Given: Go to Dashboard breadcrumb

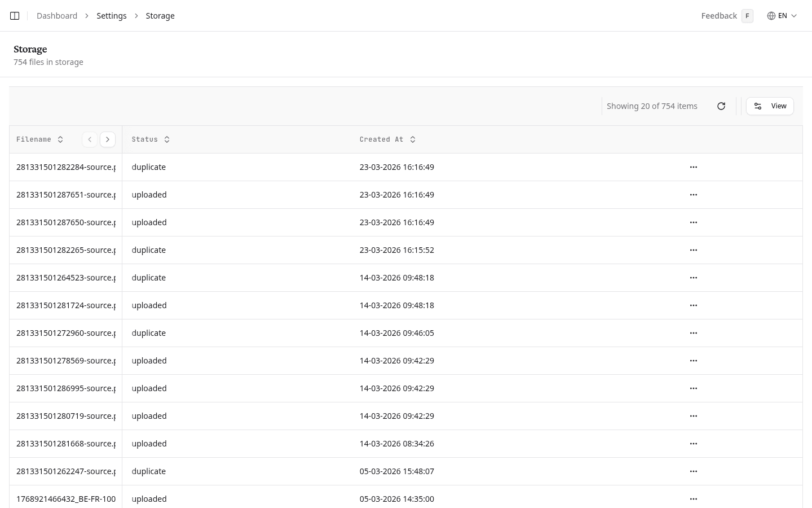Looking at the screenshot, I should tap(57, 16).
